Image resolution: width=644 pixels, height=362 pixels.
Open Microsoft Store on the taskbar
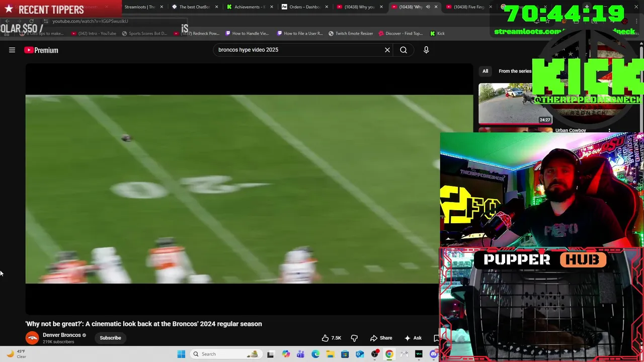[x=345, y=354]
